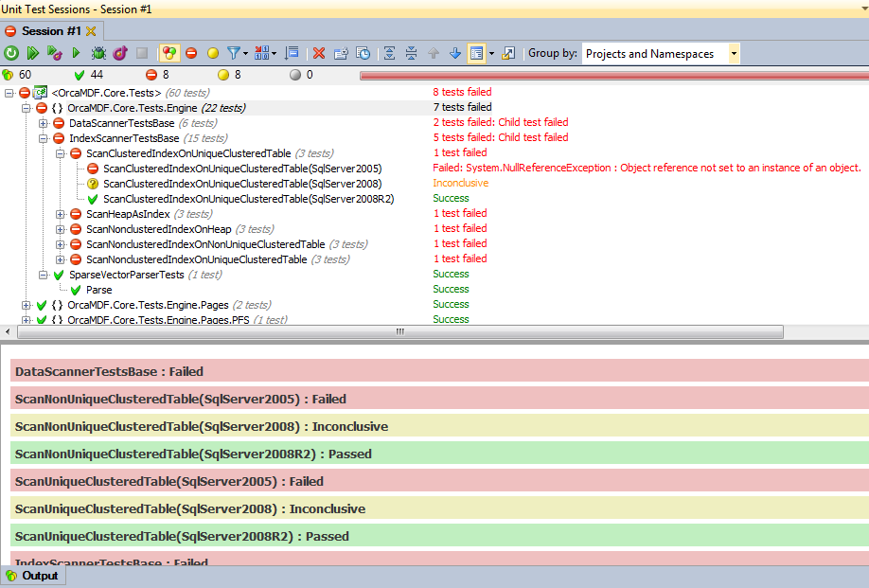Open the Group by combo box
This screenshot has width=869, height=588.
(x=661, y=54)
